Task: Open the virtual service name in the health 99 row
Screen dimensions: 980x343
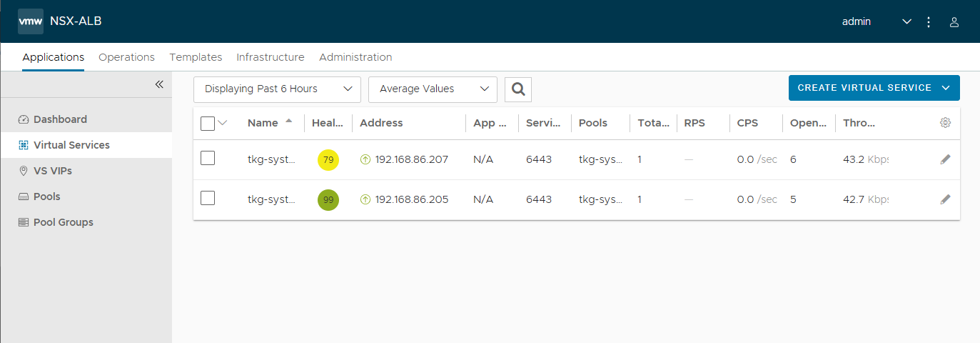Action: pos(271,199)
